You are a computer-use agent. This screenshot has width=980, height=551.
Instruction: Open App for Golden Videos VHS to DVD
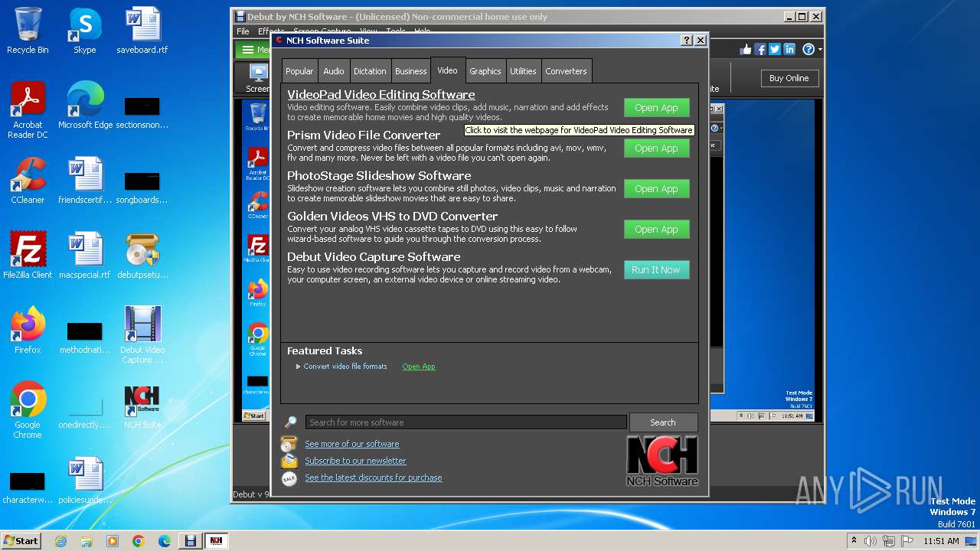coord(656,230)
